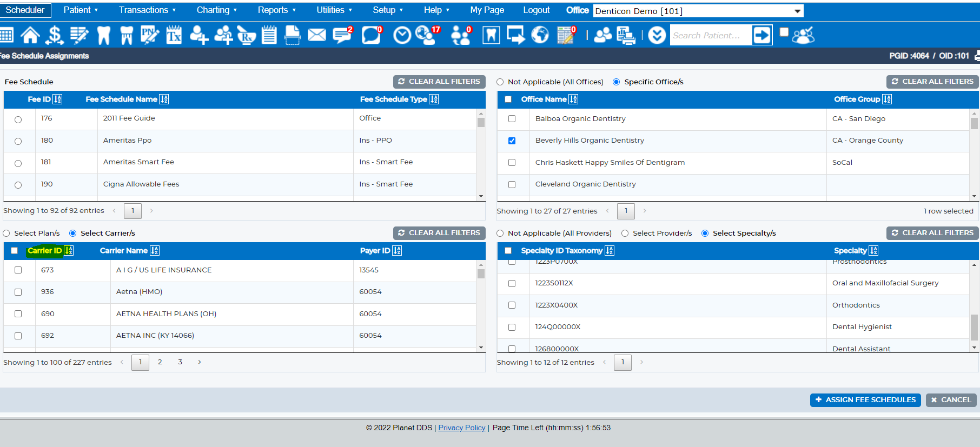Go to My Page

(487, 10)
